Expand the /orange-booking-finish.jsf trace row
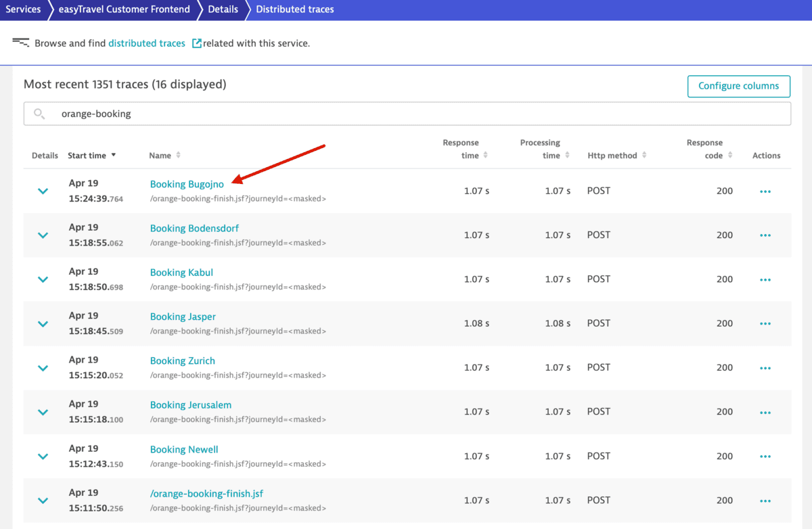This screenshot has height=529, width=812. [x=43, y=501]
